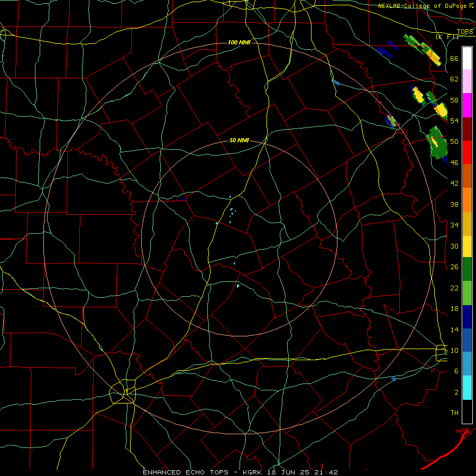Viewport: 476px width, 476px height.
Task: Click legend value 50
Action: pos(454,142)
